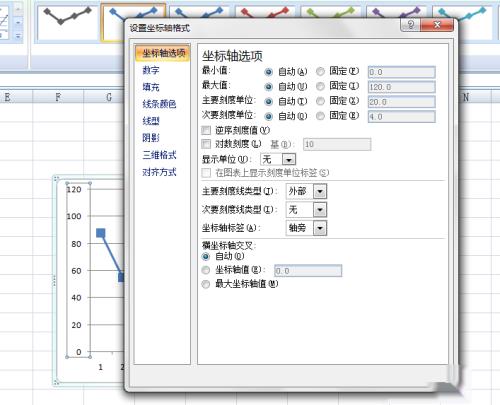500x405 pixels.
Task: Enable the 逆序刻度值 checkbox
Action: [206, 130]
